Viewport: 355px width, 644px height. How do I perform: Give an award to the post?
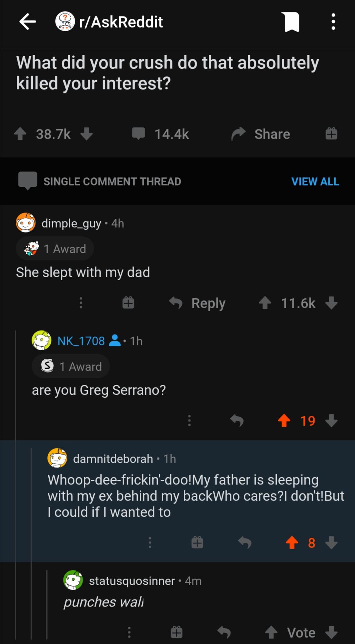click(x=331, y=134)
